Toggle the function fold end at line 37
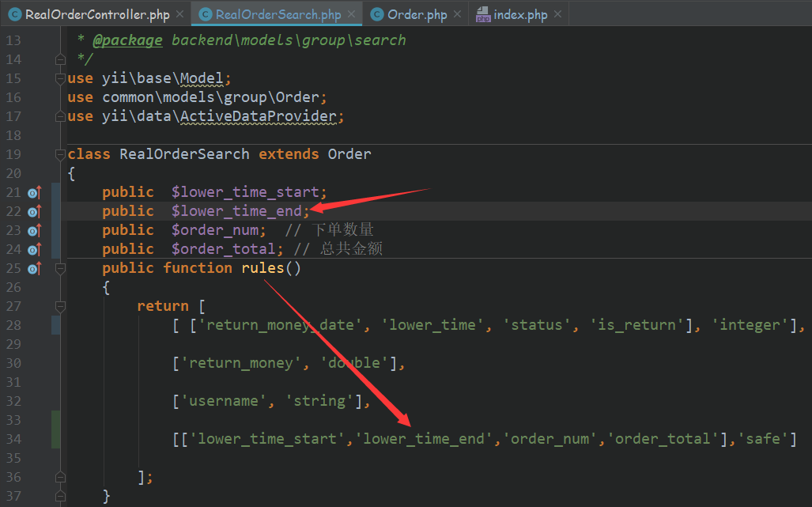Image resolution: width=812 pixels, height=507 pixels. pyautogui.click(x=60, y=496)
